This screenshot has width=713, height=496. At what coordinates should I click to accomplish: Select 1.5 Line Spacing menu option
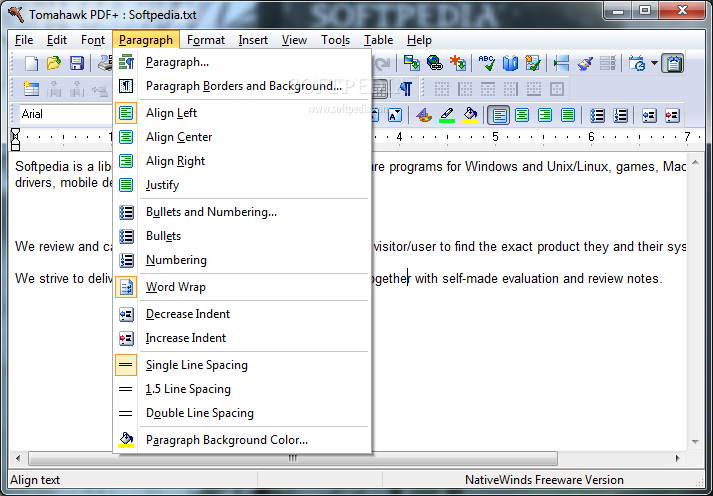click(x=242, y=389)
